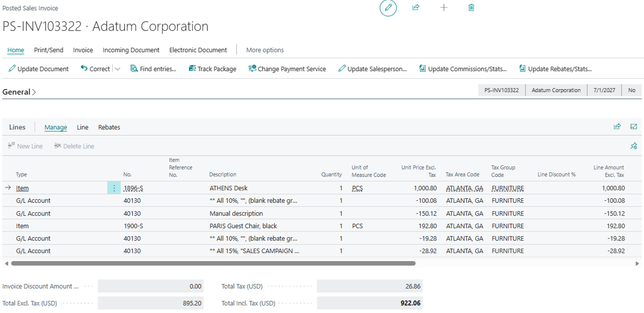
Task: Open item number 1896-S link
Action: 133,188
